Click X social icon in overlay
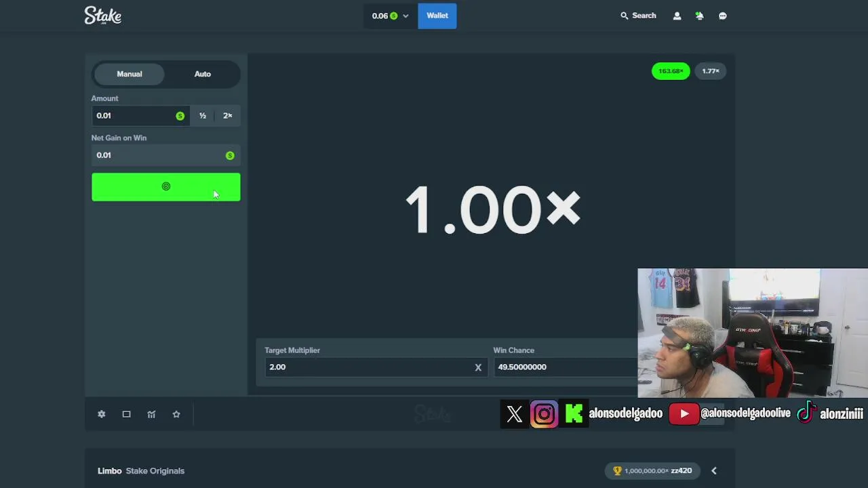 click(x=515, y=414)
